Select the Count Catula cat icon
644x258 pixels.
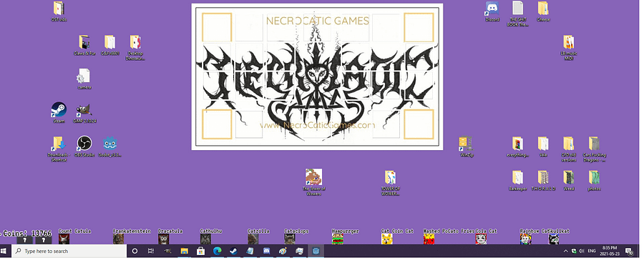coord(64,239)
